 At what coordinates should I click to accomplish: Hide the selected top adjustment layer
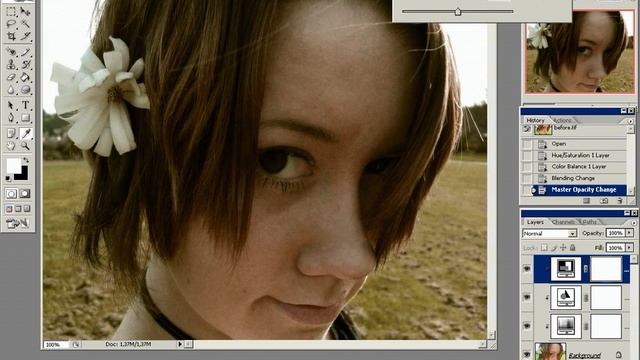527,269
